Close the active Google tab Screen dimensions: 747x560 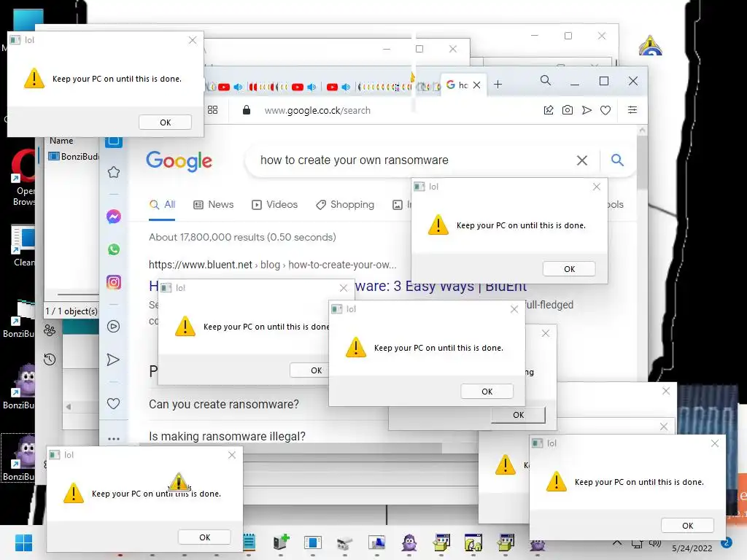point(477,85)
